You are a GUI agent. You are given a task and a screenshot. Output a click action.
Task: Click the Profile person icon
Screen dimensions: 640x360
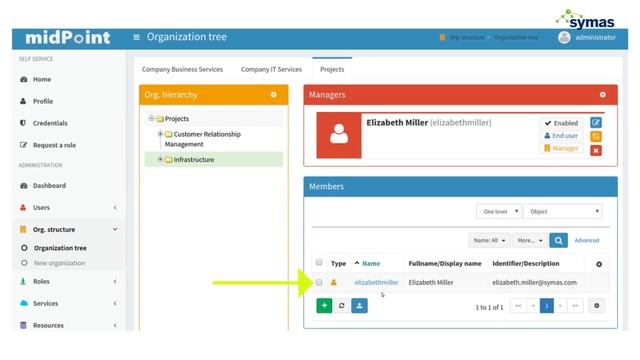(x=23, y=101)
